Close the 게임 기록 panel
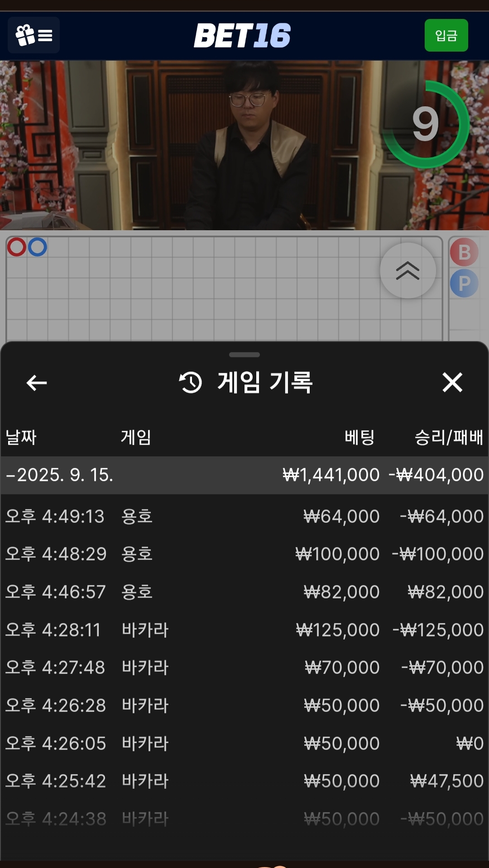Screen dimensions: 489x868 click(x=452, y=382)
